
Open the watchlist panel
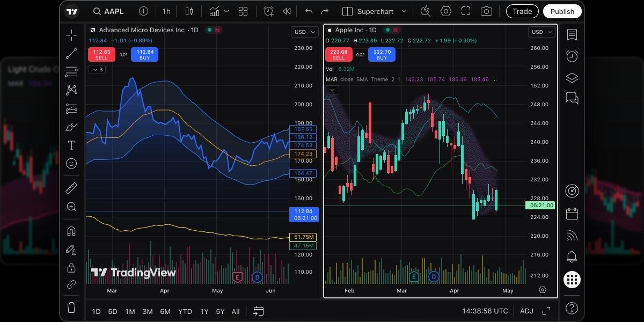[572, 35]
